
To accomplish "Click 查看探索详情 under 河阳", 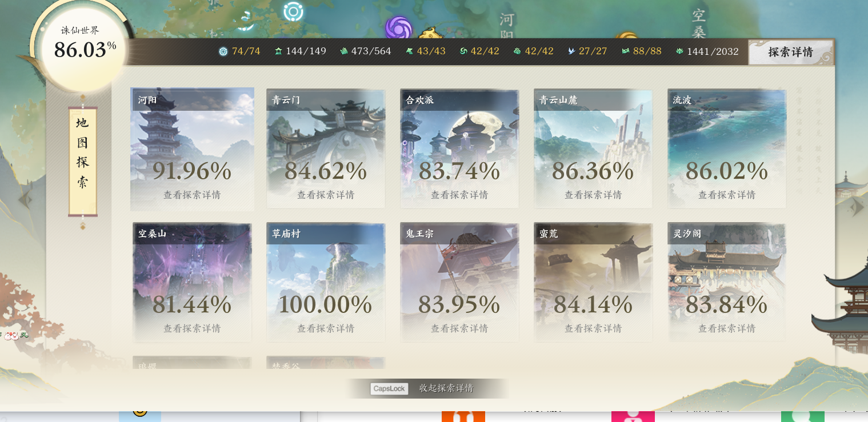I will click(192, 195).
